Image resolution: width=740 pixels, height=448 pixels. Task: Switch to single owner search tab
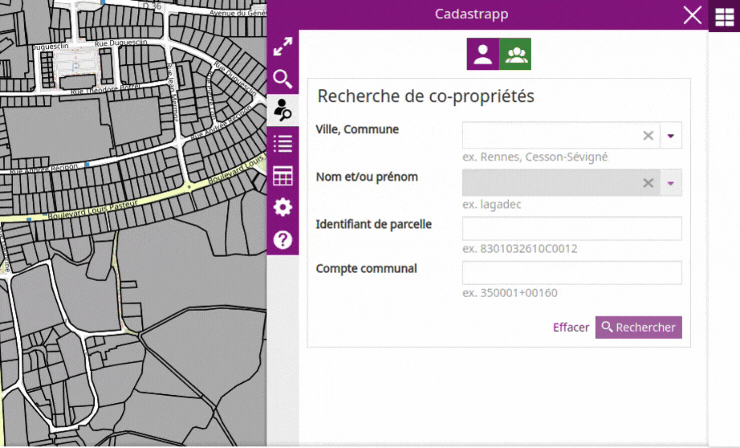[483, 54]
